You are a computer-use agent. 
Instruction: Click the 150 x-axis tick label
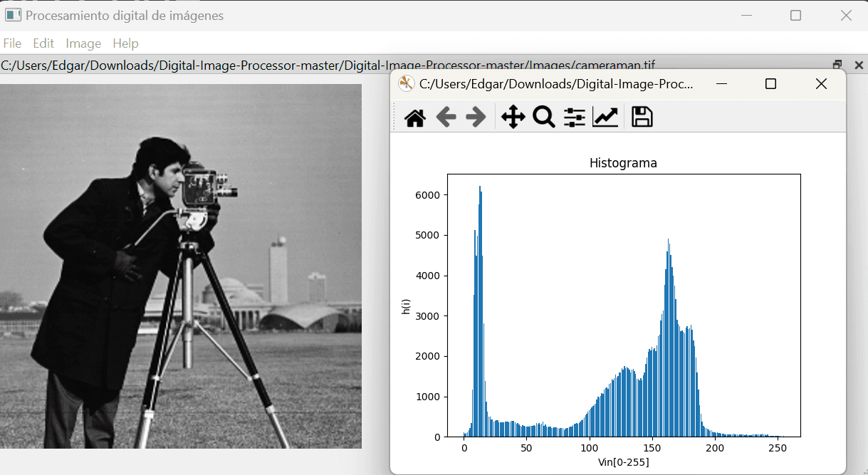point(652,448)
